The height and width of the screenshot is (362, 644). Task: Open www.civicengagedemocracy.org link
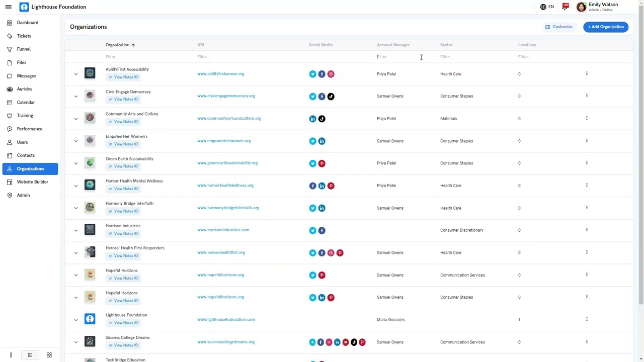click(x=226, y=96)
